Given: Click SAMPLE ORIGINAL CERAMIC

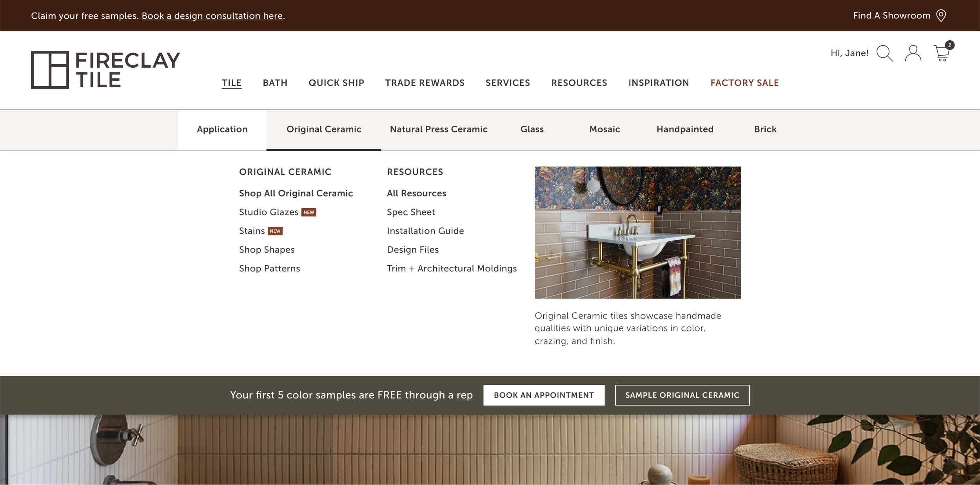Looking at the screenshot, I should pyautogui.click(x=682, y=395).
